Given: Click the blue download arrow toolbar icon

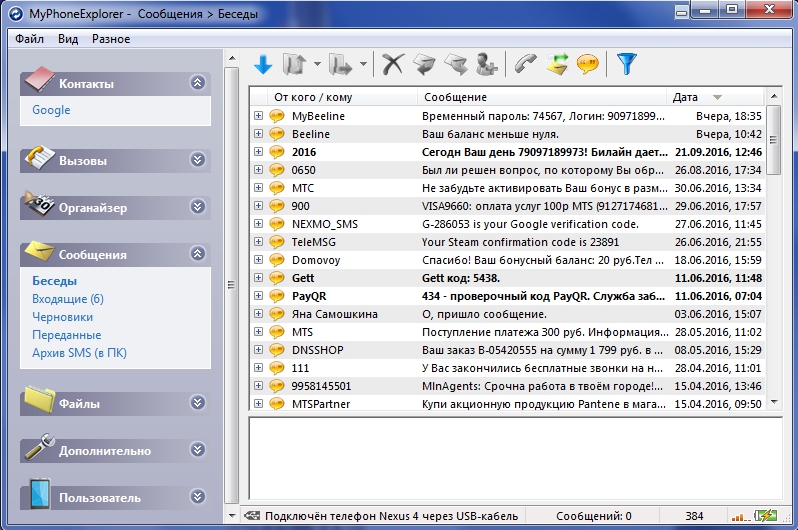Looking at the screenshot, I should coord(263,65).
